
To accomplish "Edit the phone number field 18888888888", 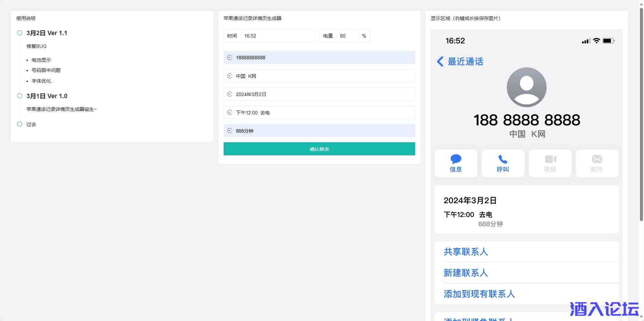I will [x=323, y=58].
